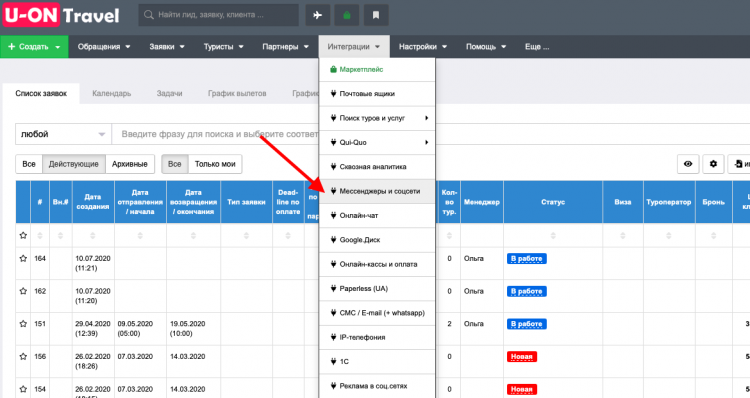Focus the top lead search field
The width and height of the screenshot is (750, 398).
(x=219, y=15)
